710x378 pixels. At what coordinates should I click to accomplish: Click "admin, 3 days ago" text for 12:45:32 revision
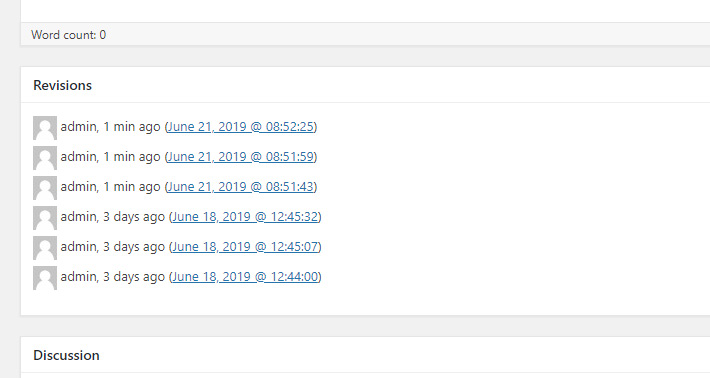(113, 217)
